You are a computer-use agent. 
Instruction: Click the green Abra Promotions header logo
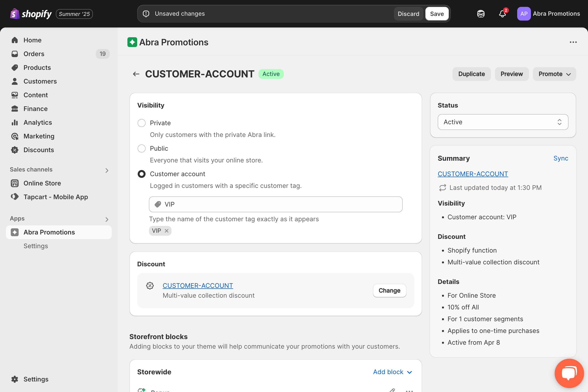point(132,42)
